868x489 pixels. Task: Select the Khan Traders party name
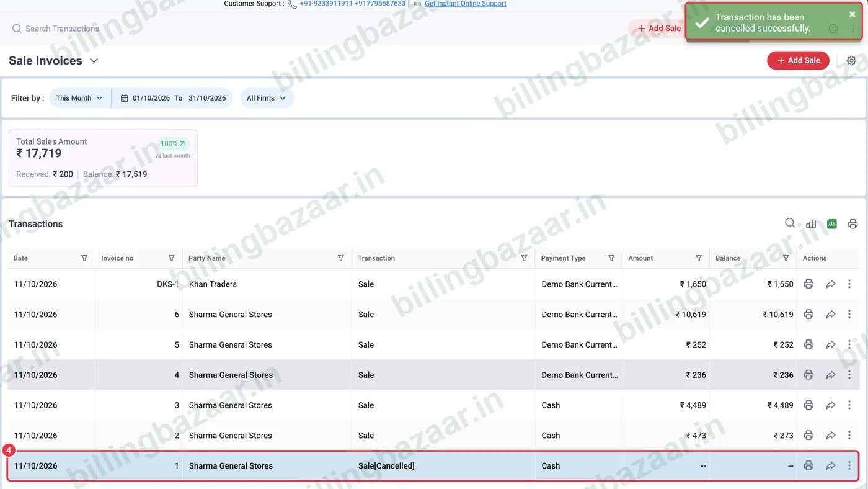coord(213,284)
